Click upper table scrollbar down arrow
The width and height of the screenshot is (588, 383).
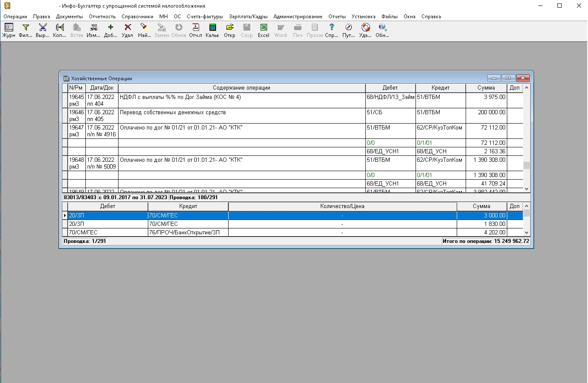tap(526, 189)
